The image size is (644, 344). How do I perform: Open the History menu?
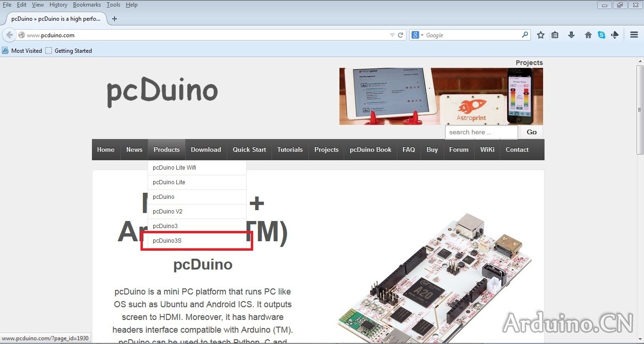58,5
